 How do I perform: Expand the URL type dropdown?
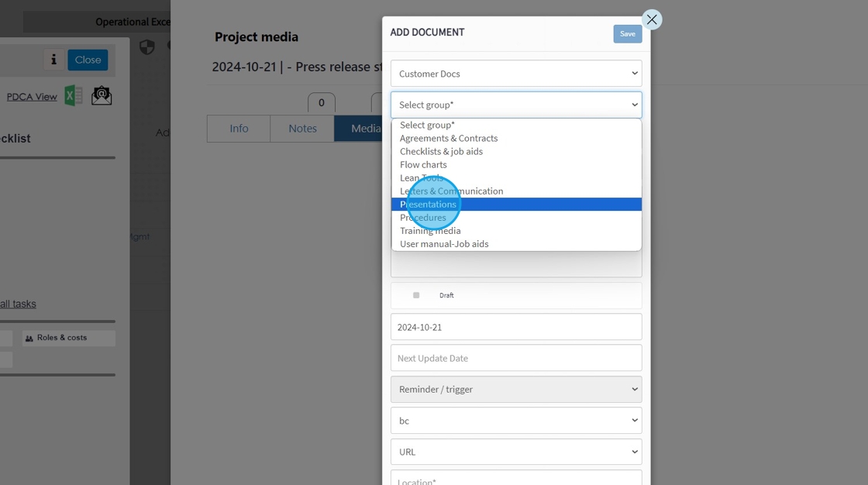tap(516, 452)
